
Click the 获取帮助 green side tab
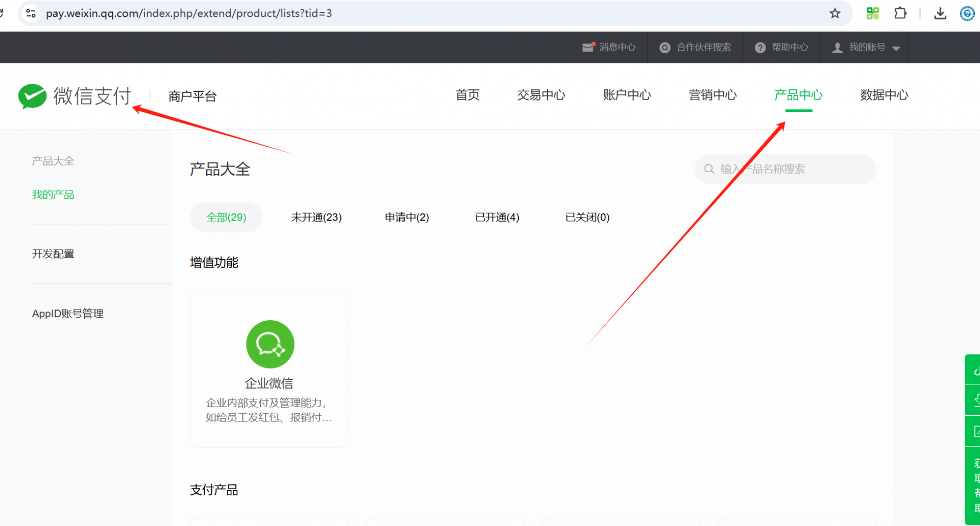(973, 485)
